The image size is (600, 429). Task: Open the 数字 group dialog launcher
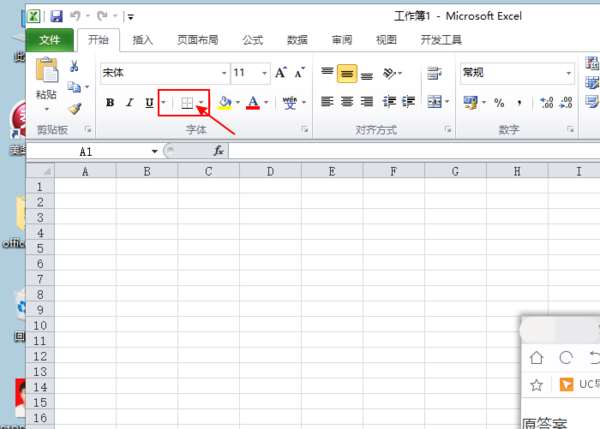570,130
